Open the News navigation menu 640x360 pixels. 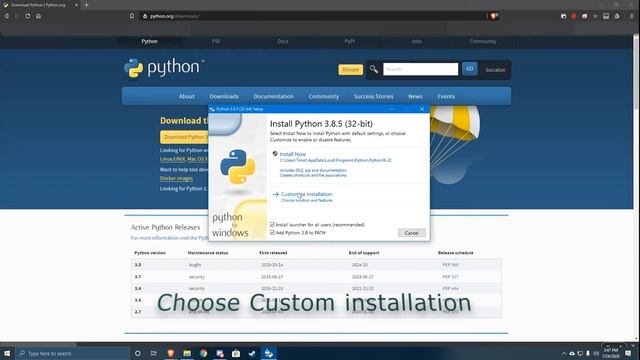[x=415, y=96]
